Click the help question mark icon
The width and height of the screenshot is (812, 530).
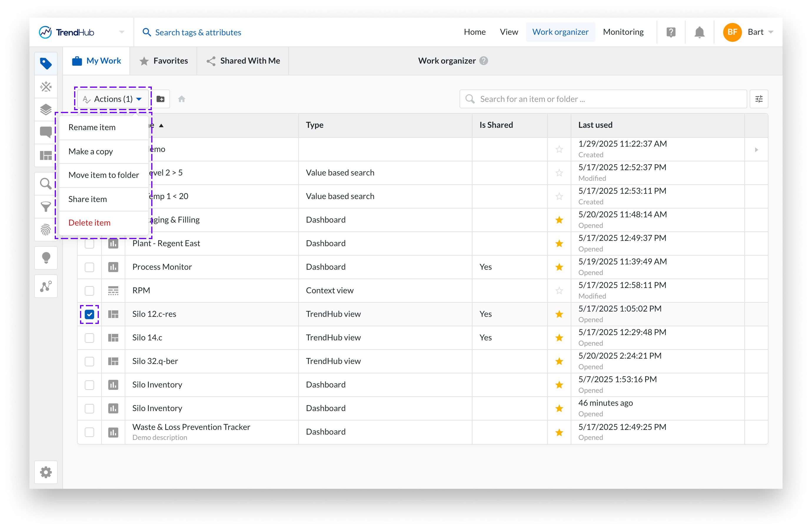click(x=671, y=32)
